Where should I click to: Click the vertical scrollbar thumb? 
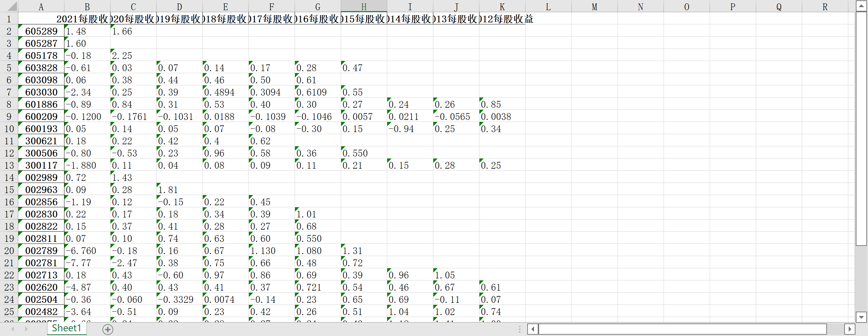(x=861, y=129)
